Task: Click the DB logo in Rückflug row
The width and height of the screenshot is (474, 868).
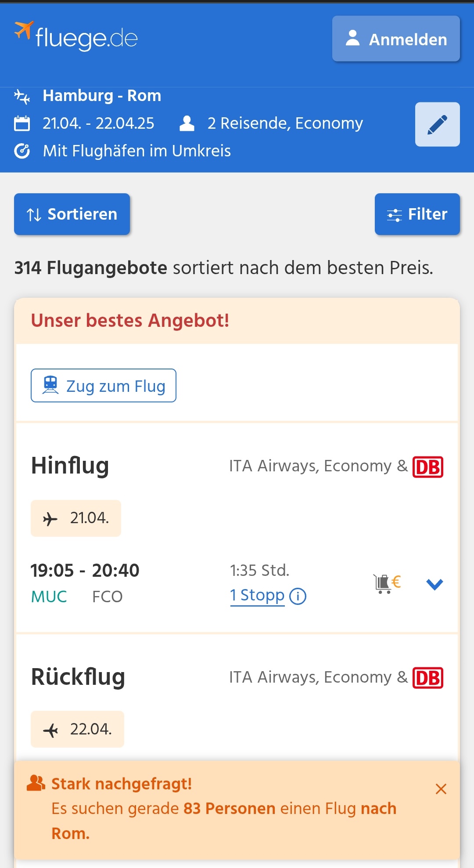Action: pyautogui.click(x=427, y=678)
